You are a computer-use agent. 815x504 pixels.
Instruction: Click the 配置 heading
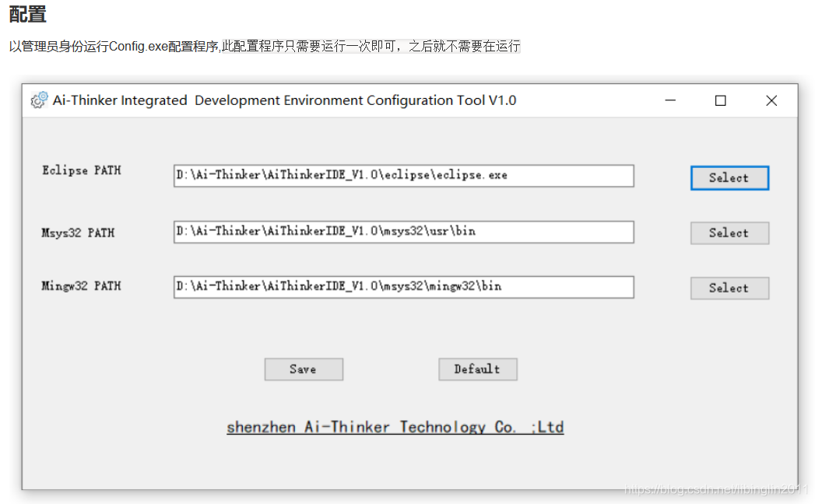click(27, 14)
